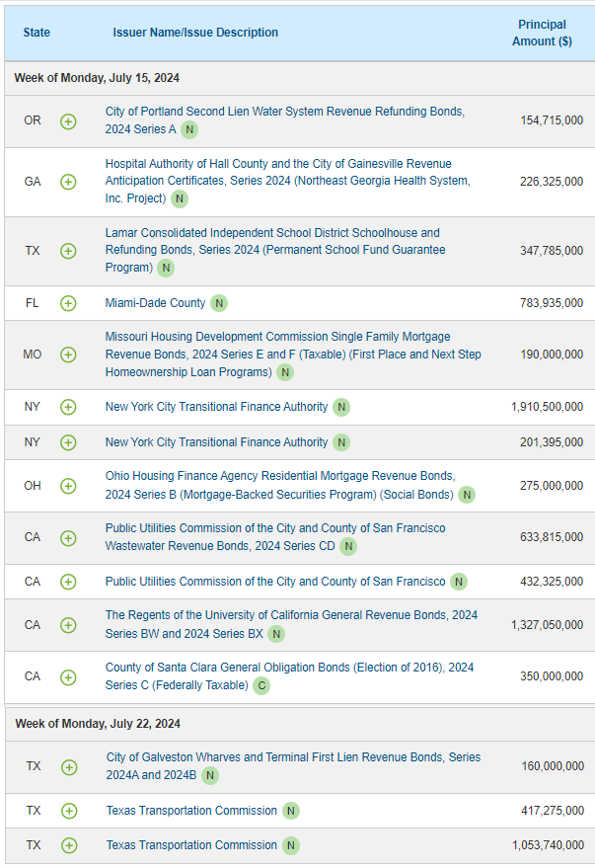The image size is (595, 868).
Task: Click N badge after Galveston 2024A and 2024B
Action: click(210, 775)
